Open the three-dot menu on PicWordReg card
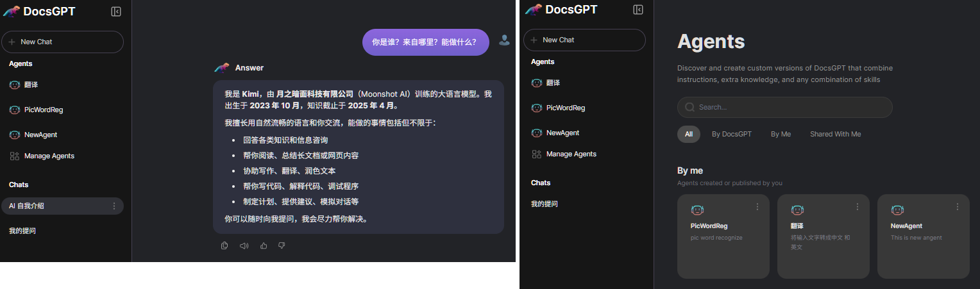The height and width of the screenshot is (289, 980). coord(757,206)
